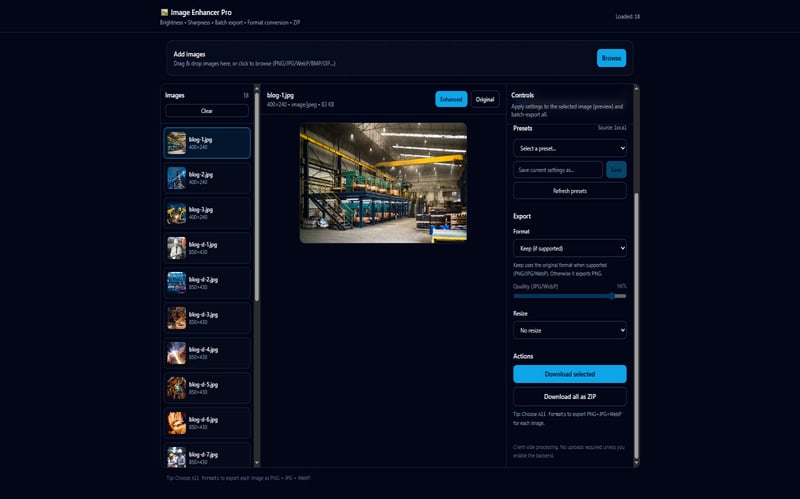Open the Select a preset dropdown
Viewport: 800px width, 499px height.
coord(570,148)
